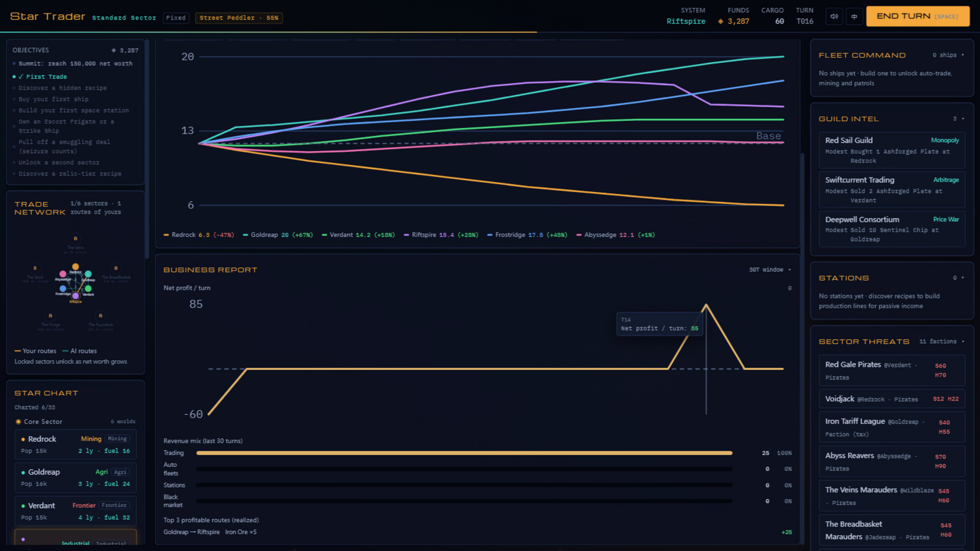End the turn with END TURN button
The height and width of the screenshot is (551, 980).
[917, 16]
